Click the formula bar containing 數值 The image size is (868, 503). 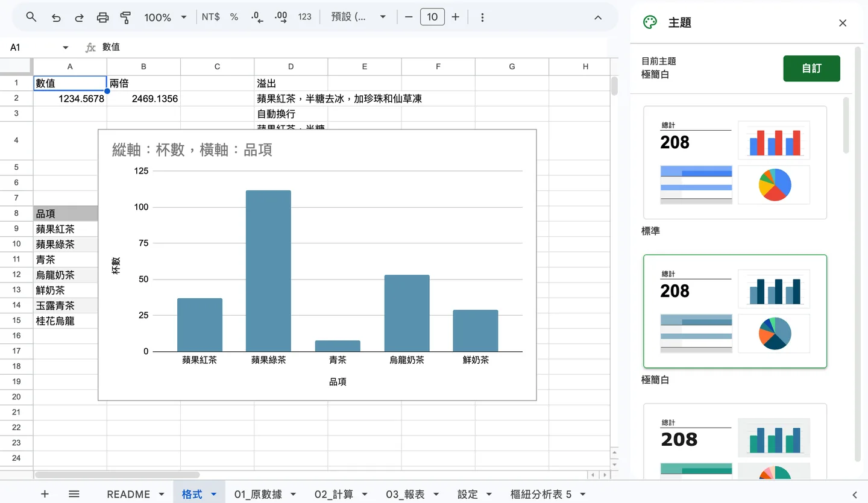click(x=356, y=47)
